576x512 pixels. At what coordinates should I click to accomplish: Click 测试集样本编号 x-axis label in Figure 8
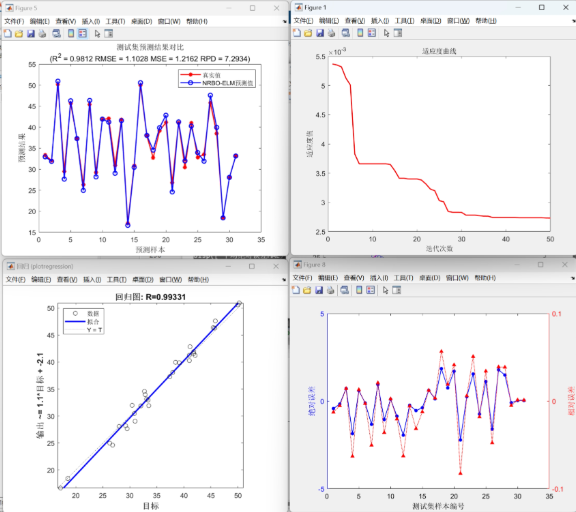pos(438,506)
